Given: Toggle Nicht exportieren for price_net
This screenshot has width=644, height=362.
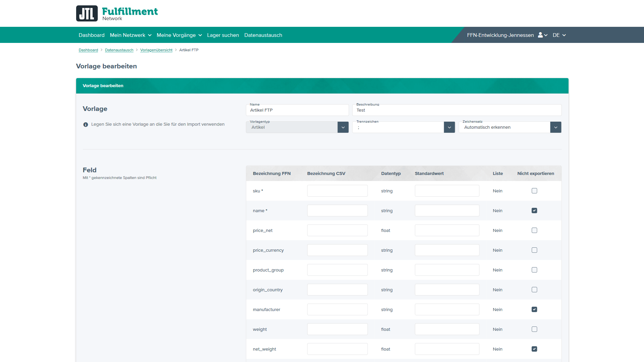Looking at the screenshot, I should (534, 231).
